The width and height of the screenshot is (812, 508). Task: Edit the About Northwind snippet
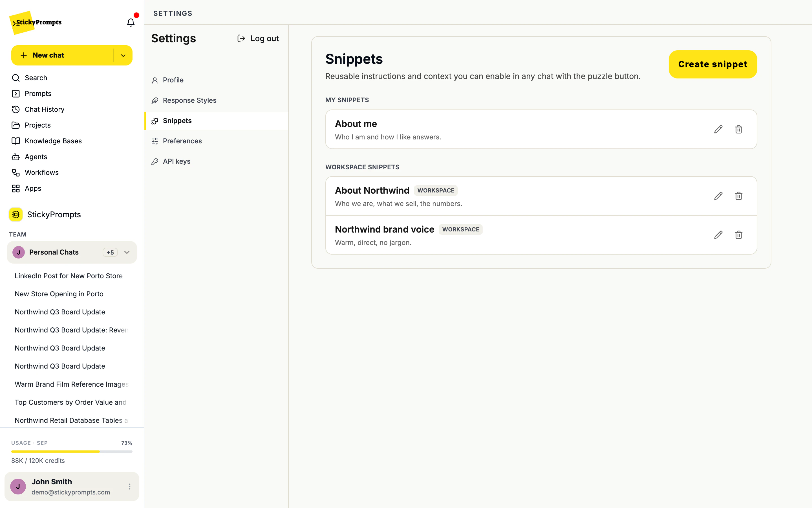pos(718,196)
